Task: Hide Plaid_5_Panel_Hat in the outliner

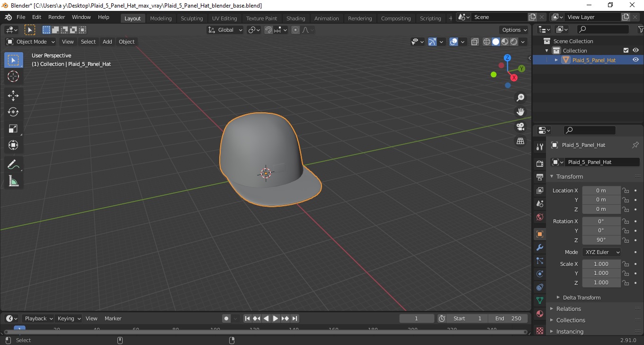Action: [x=635, y=60]
